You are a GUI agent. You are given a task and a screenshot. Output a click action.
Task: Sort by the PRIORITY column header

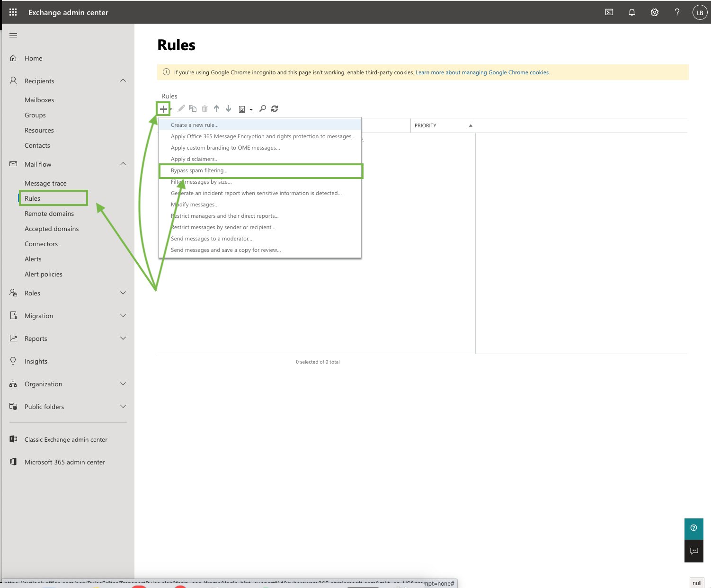tap(443, 125)
